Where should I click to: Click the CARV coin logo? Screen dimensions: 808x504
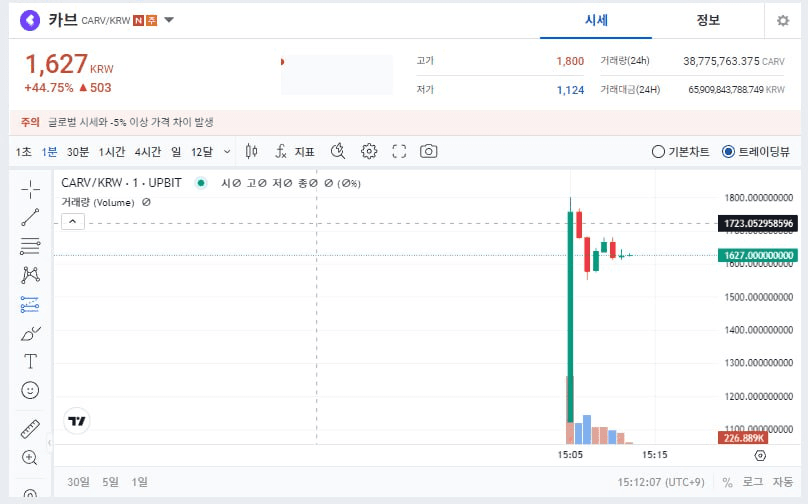30,21
